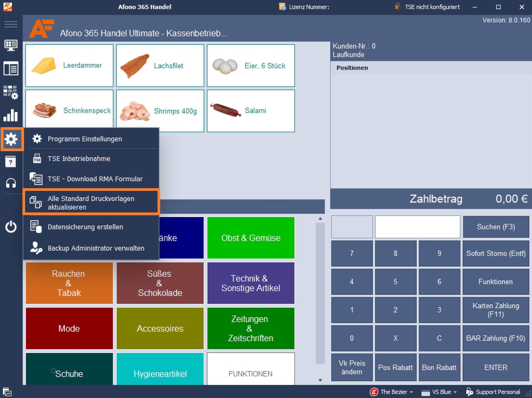Click the Funktionen keypad button
Viewport: 532px width, 398px height.
point(496,281)
